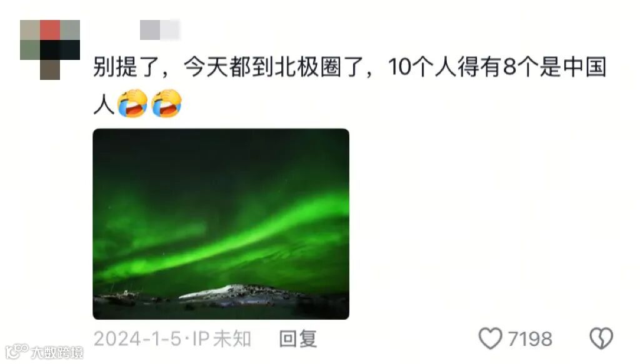This screenshot has width=640, height=364.
Task: Open the commenter's pixelated avatar
Action: 50,50
